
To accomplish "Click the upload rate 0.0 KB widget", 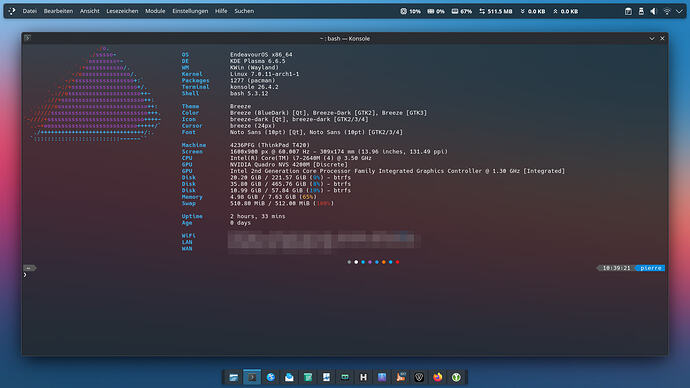I will [565, 11].
